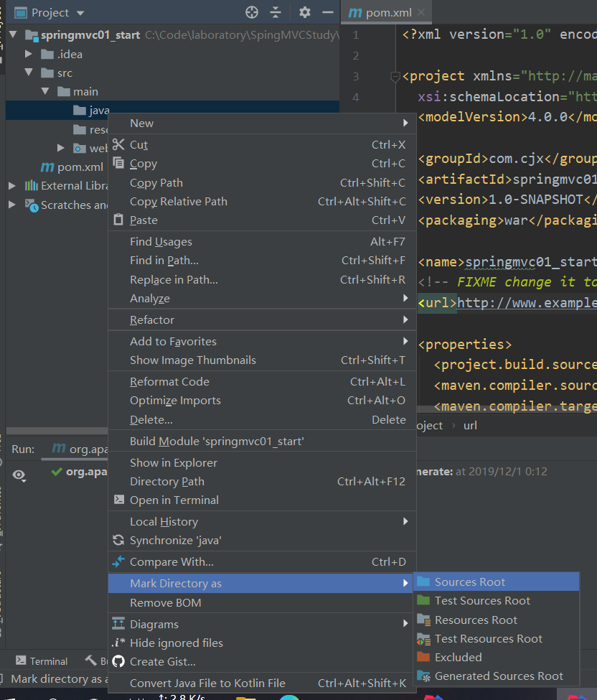Click the Compare With arrows icon
This screenshot has width=597, height=700.
tap(118, 561)
